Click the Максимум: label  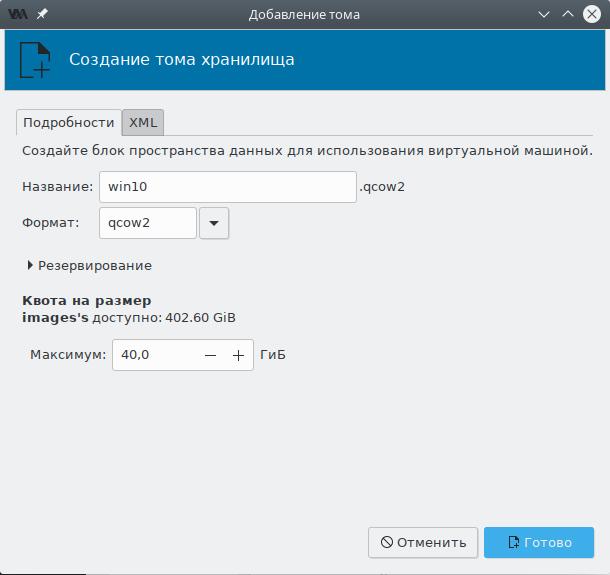(68, 355)
